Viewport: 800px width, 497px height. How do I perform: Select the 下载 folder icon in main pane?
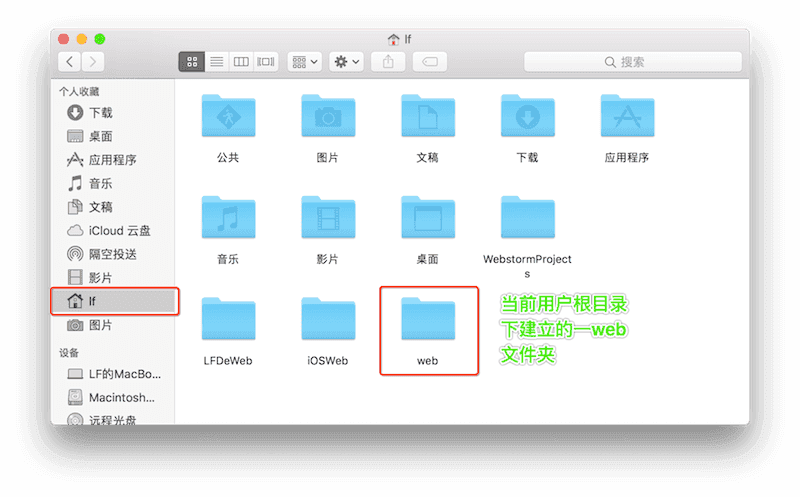click(x=528, y=116)
